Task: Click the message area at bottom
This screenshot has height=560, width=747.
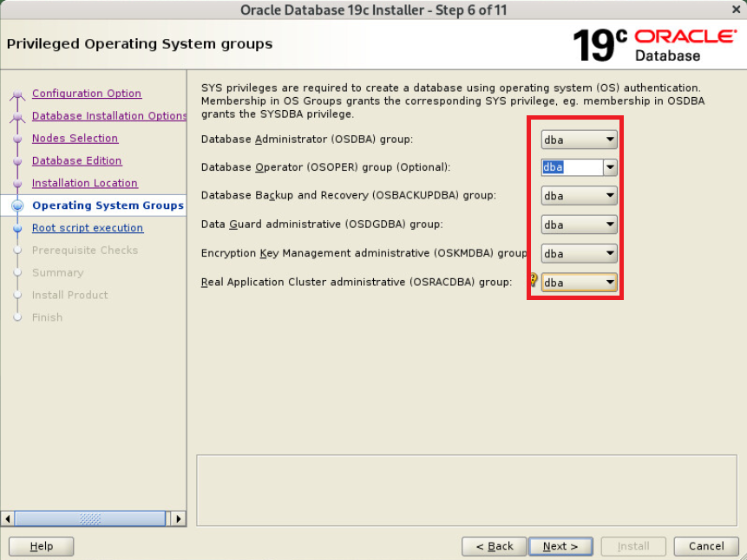Action: click(x=467, y=491)
